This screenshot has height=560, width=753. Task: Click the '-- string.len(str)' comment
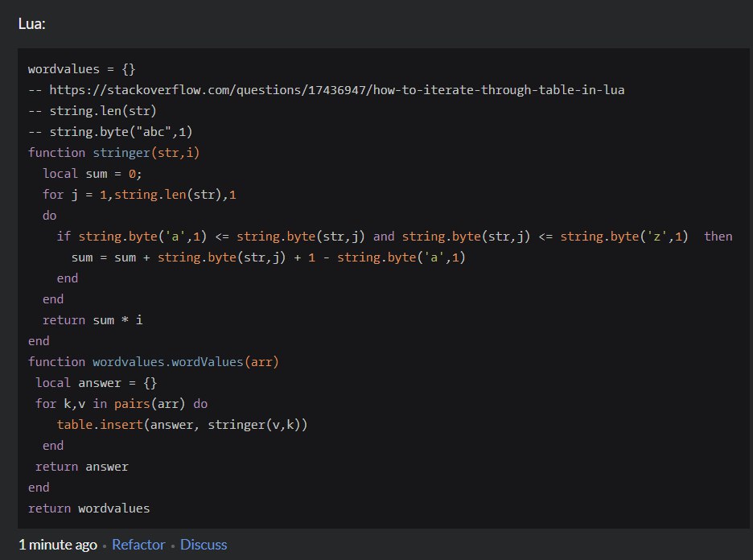[93, 111]
